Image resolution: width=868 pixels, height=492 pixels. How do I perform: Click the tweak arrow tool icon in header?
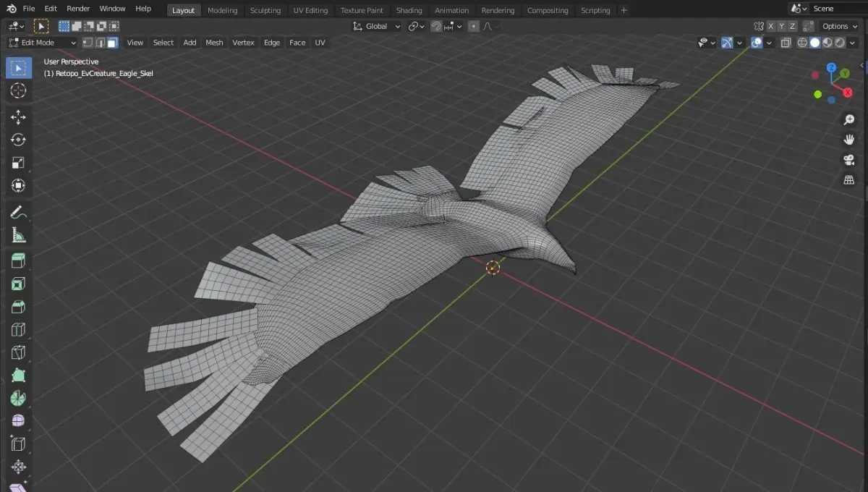[x=41, y=26]
